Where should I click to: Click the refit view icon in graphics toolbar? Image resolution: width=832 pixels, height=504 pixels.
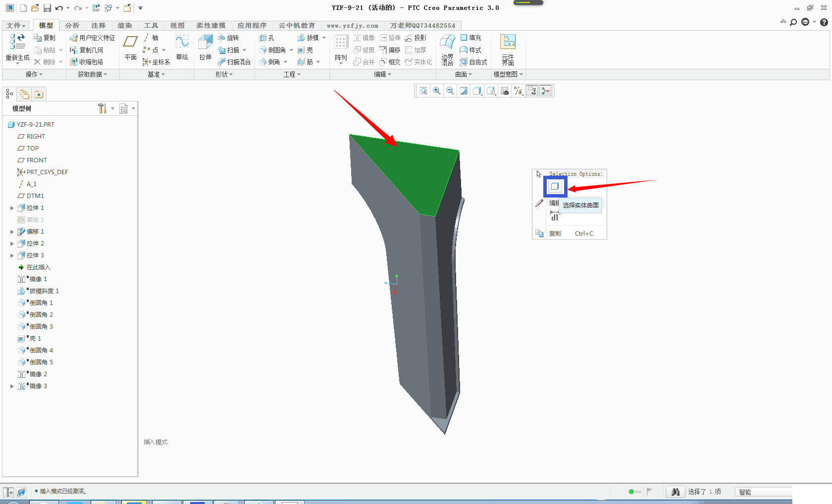click(423, 91)
